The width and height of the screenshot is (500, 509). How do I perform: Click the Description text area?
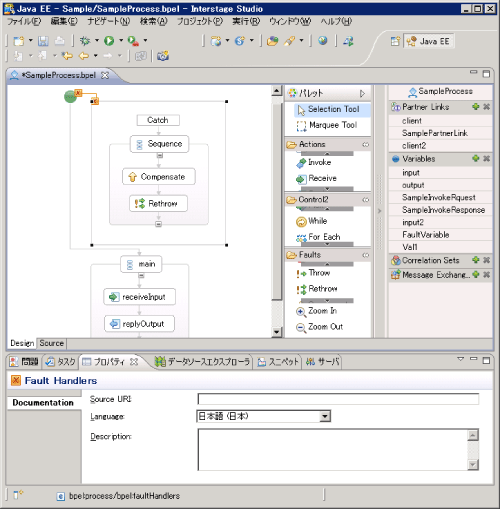pyautogui.click(x=332, y=450)
